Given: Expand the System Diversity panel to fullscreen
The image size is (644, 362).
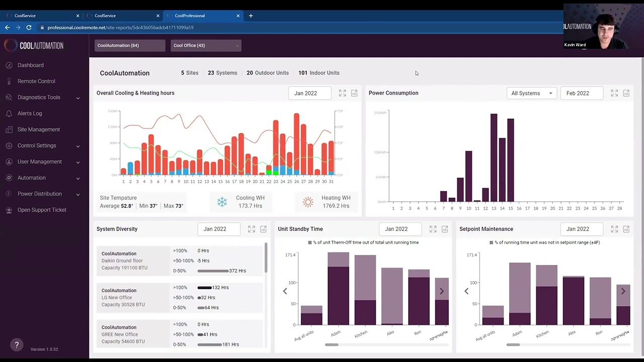Looking at the screenshot, I should click(x=252, y=229).
